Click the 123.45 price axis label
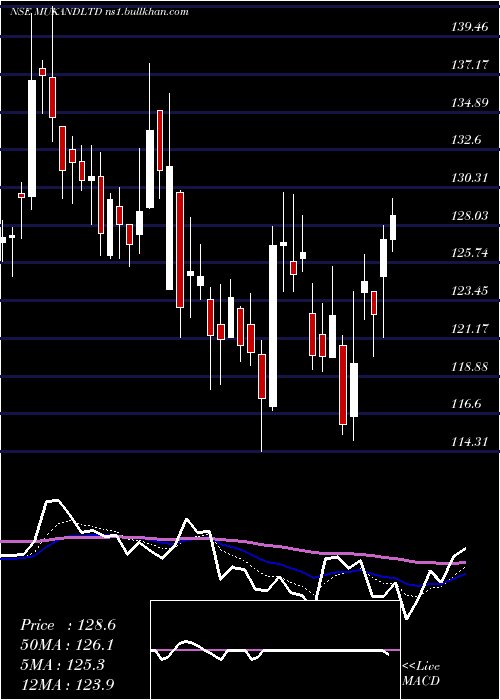The image size is (500, 700). point(470,291)
